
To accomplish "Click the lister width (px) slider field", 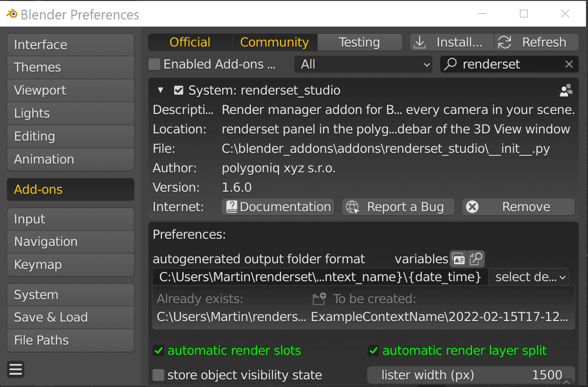I will [471, 375].
